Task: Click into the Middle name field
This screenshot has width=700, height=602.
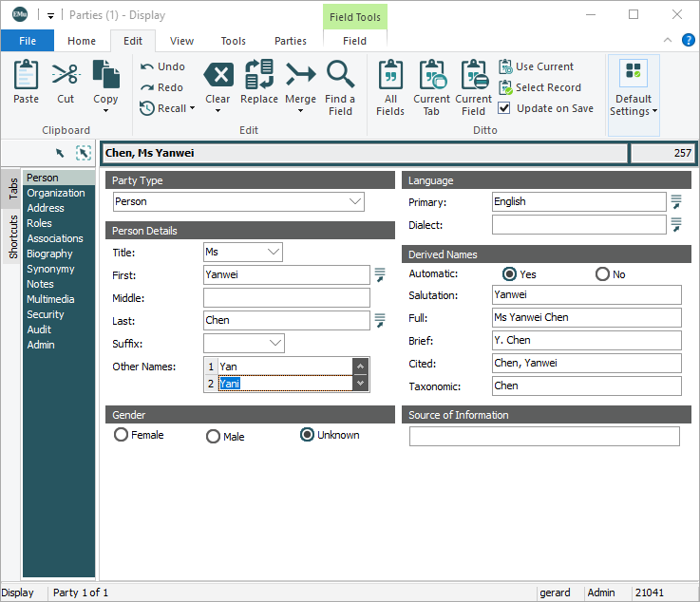Action: [x=286, y=298]
